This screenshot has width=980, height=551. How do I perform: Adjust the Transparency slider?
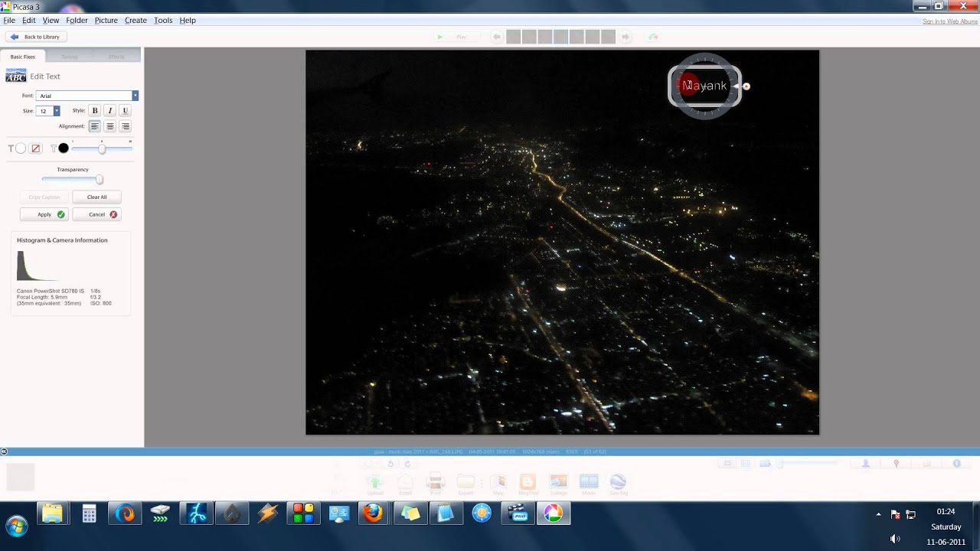click(99, 179)
